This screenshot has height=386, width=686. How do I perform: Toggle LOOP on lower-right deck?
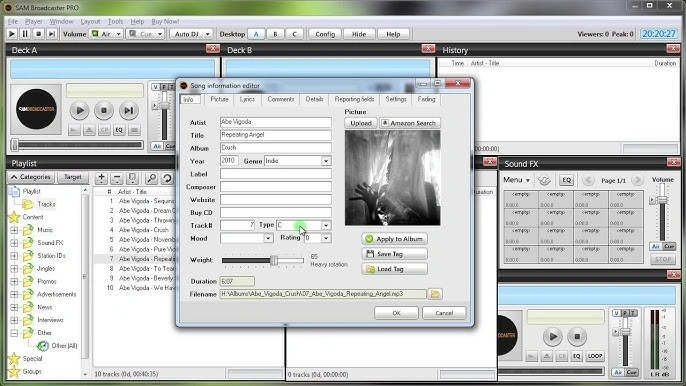(x=595, y=356)
